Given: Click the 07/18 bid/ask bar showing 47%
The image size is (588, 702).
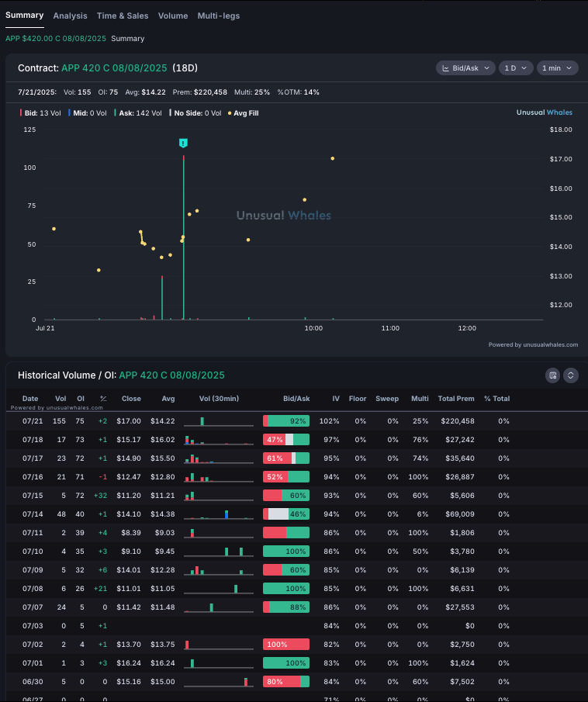Looking at the screenshot, I should (x=286, y=440).
